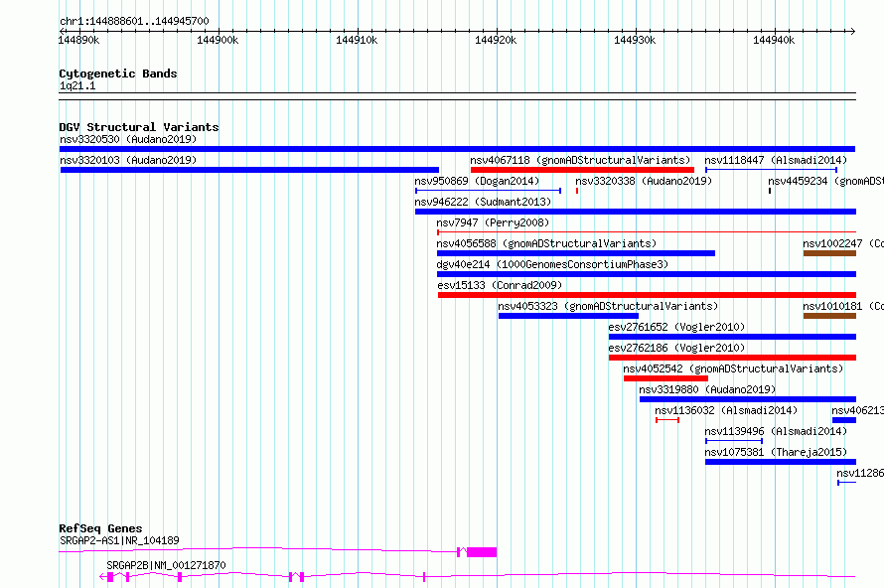
Task: Click the brown bar under nsv1002247
Action: click(x=829, y=253)
